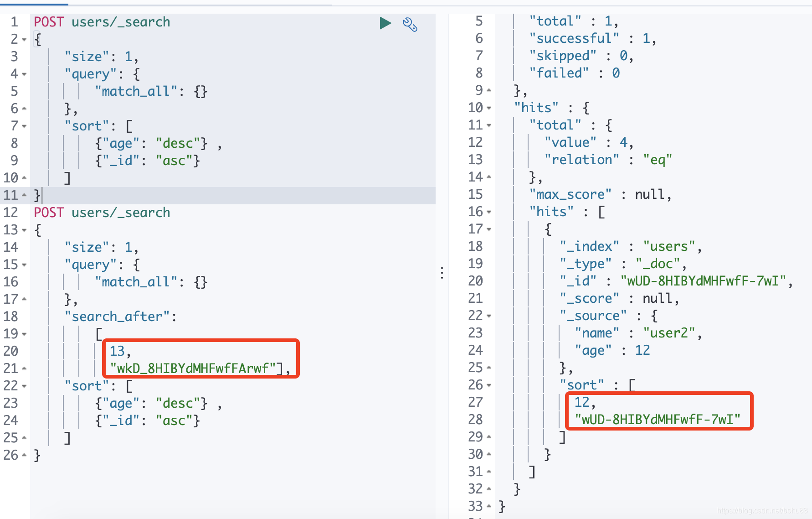Click "relation" : "eq" in response

(608, 160)
